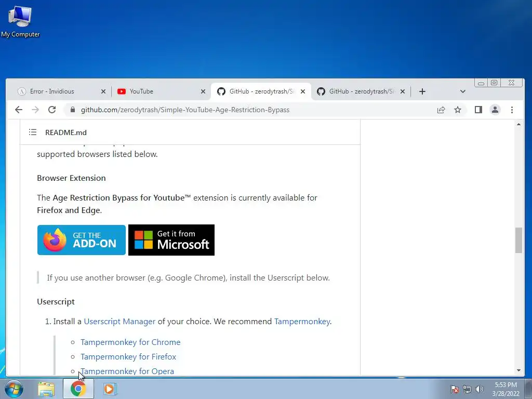Close the active GitHub tab
The width and height of the screenshot is (532, 399).
click(x=303, y=91)
